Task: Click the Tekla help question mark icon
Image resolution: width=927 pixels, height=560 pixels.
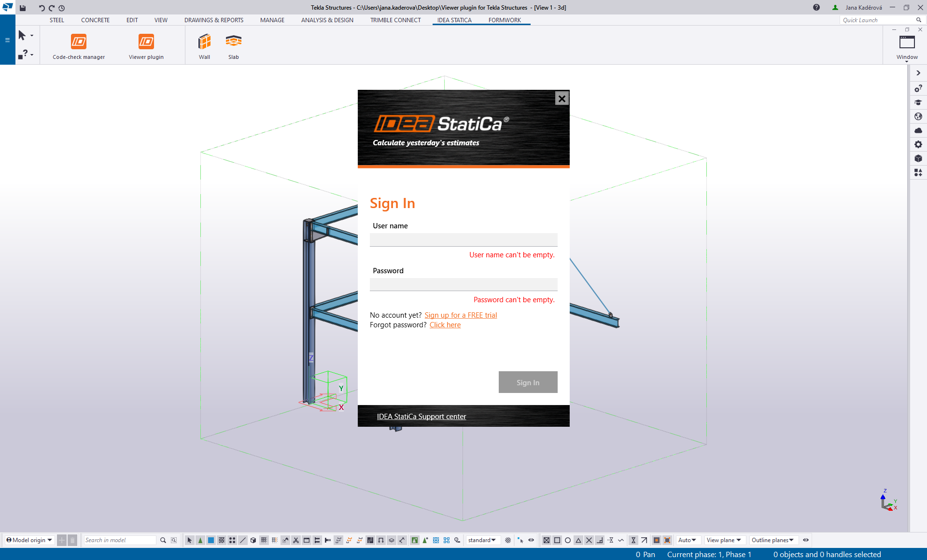Action: (x=816, y=7)
